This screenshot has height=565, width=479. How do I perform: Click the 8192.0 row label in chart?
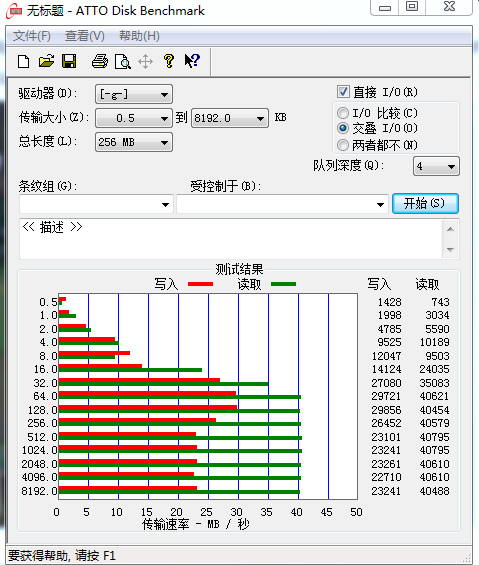(x=39, y=491)
